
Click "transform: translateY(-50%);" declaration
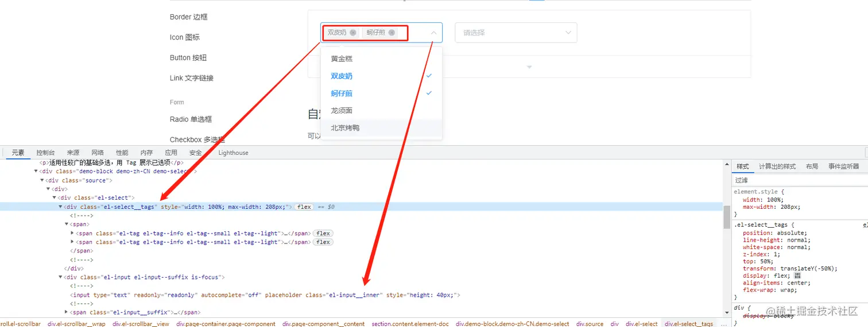point(790,268)
